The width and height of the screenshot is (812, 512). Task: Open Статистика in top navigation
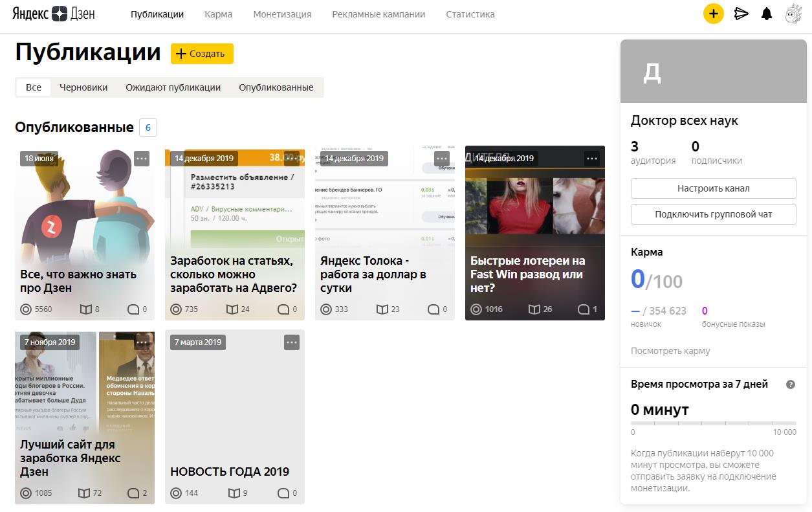(470, 14)
